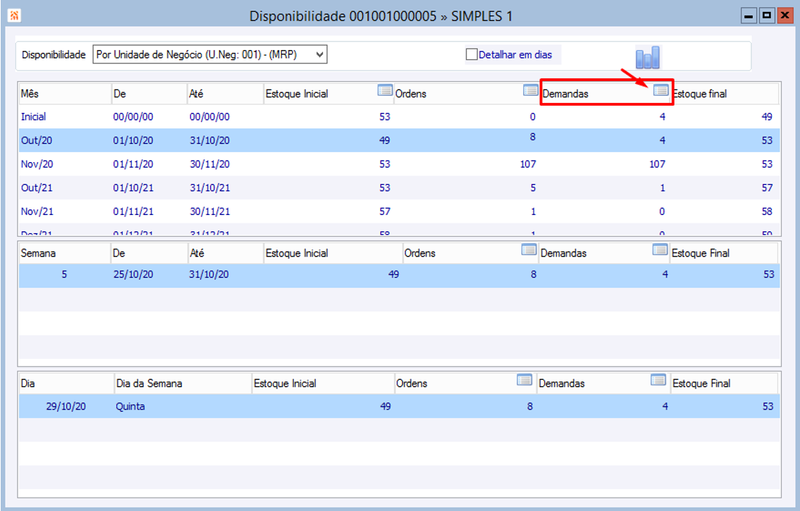This screenshot has width=800, height=511.
Task: Click the Quinta weekday cell
Action: (x=130, y=406)
